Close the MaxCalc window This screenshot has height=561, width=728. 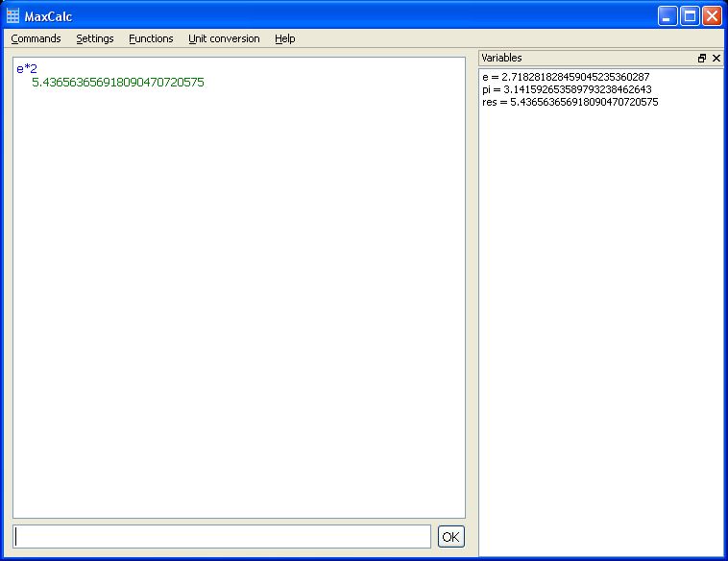pos(712,16)
